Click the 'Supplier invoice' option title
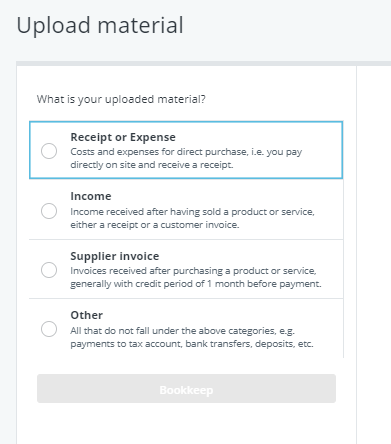 [115, 256]
